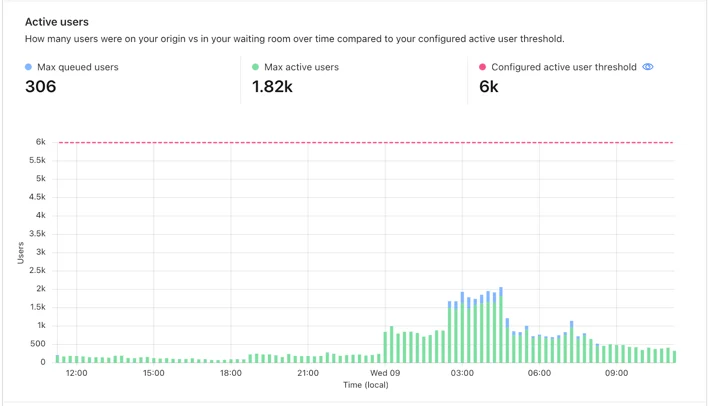715x406 pixels.
Task: Click the 12:00 time axis label
Action: coord(76,373)
